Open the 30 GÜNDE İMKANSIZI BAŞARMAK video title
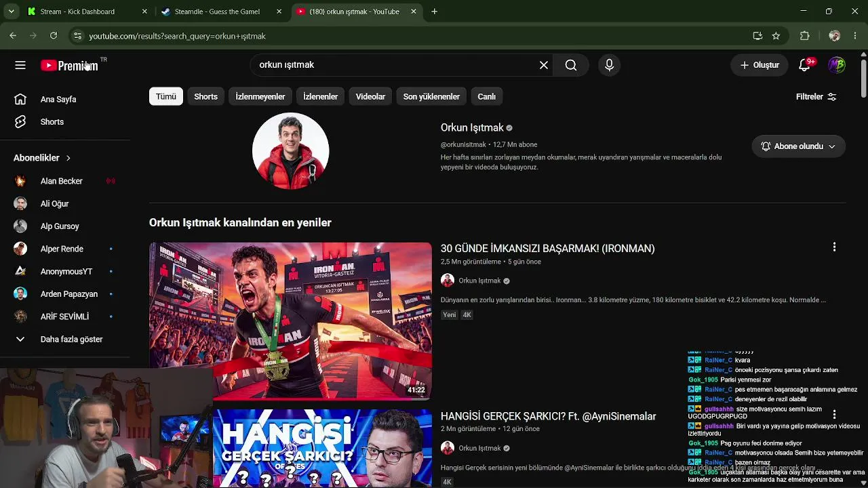Viewport: 868px width, 488px height. pyautogui.click(x=547, y=249)
